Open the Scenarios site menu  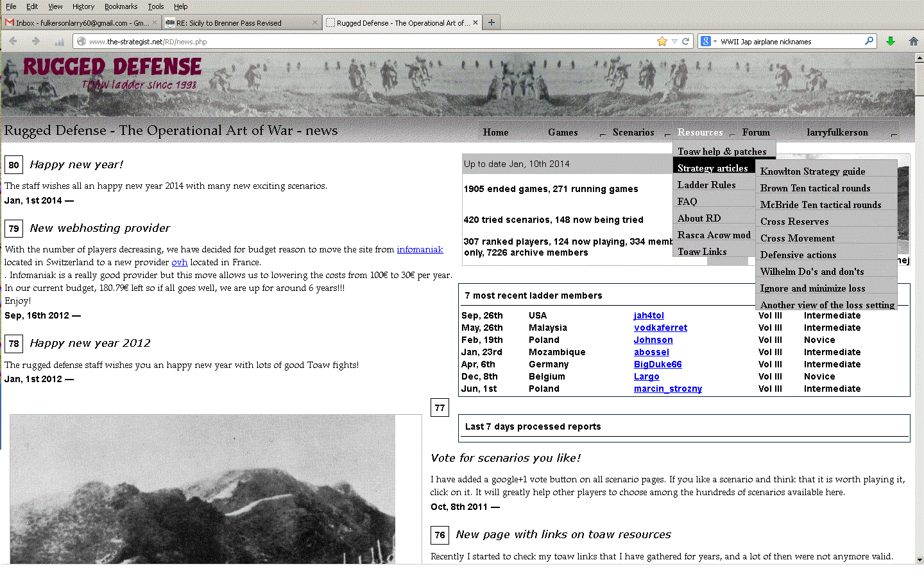click(x=633, y=132)
